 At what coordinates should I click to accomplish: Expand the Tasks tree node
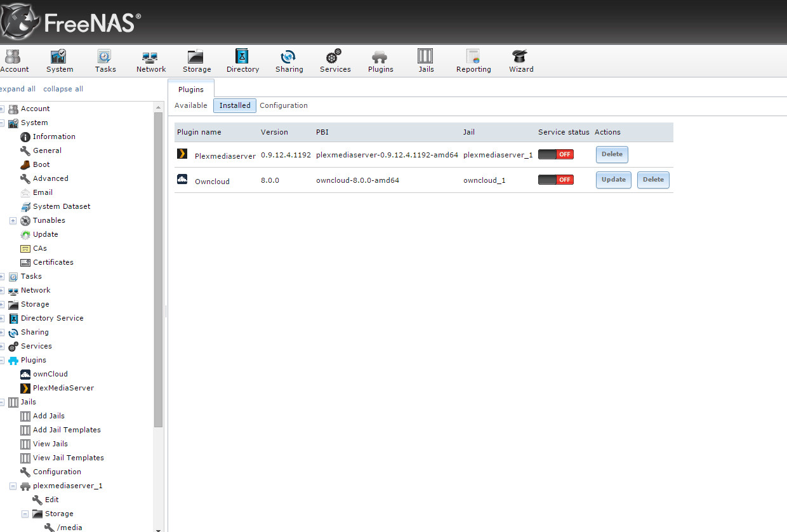tap(2, 276)
